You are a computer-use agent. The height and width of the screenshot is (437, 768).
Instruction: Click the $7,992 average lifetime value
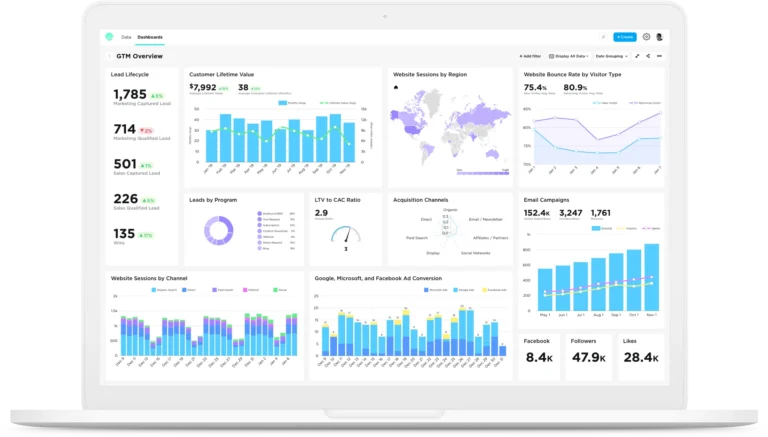[203, 87]
